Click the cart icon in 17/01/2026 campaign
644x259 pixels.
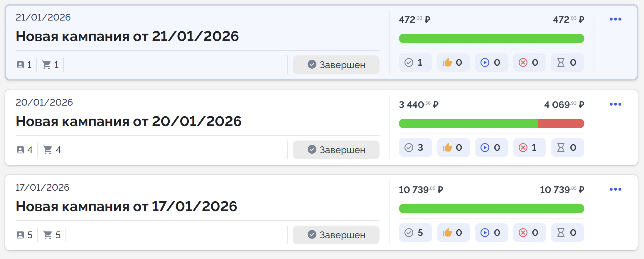point(48,235)
